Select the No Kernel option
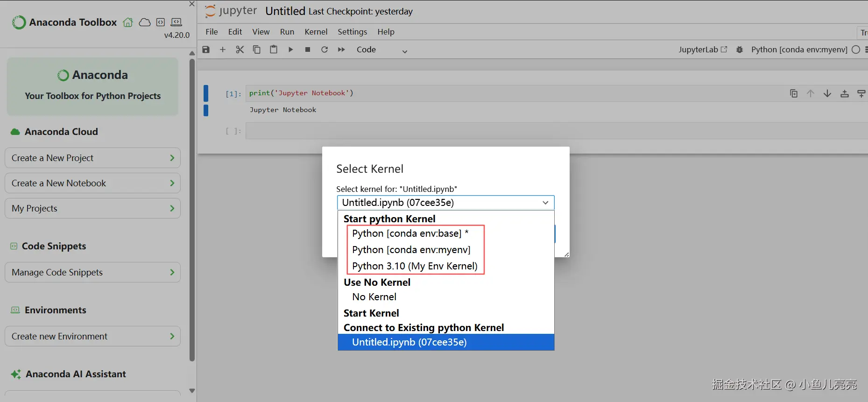 [374, 297]
